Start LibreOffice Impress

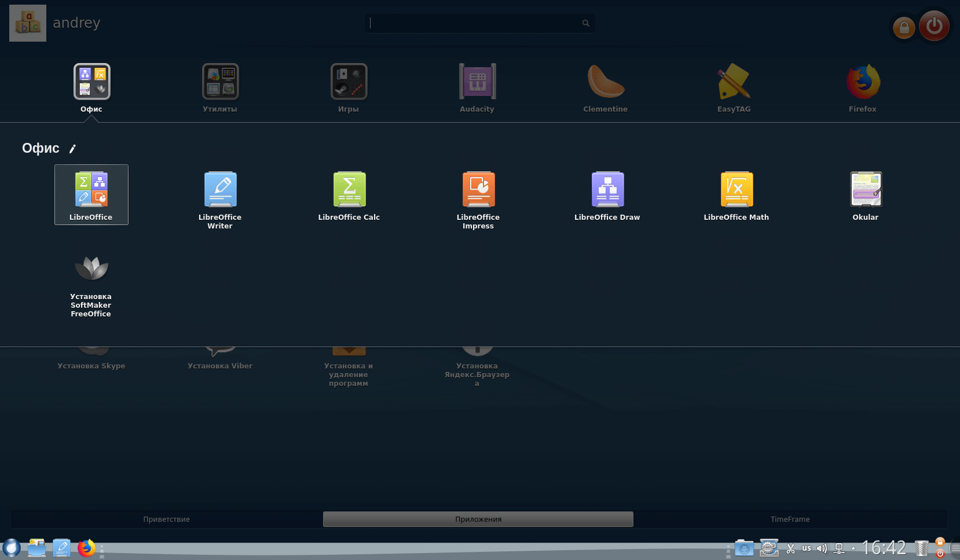tap(478, 190)
